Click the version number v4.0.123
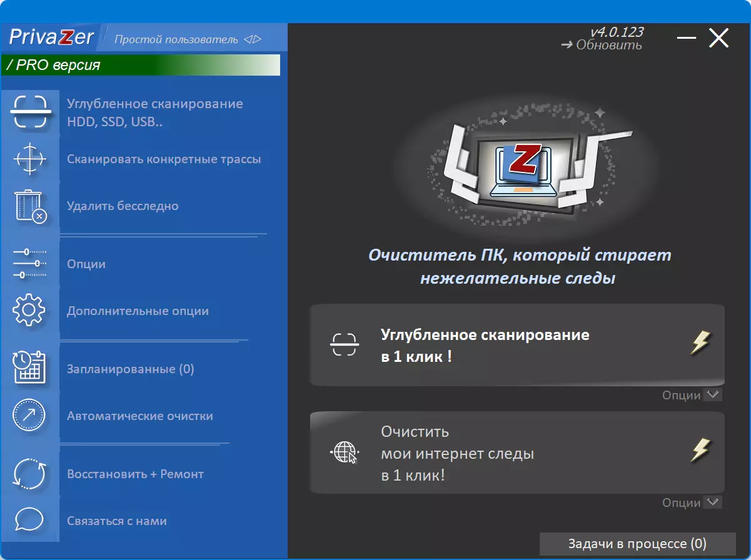The height and width of the screenshot is (560, 751). point(617,31)
